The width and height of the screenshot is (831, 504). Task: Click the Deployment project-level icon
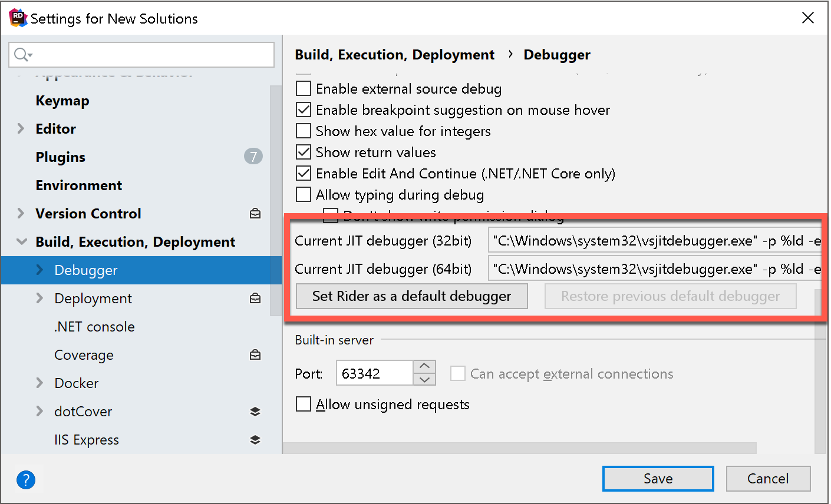click(255, 299)
